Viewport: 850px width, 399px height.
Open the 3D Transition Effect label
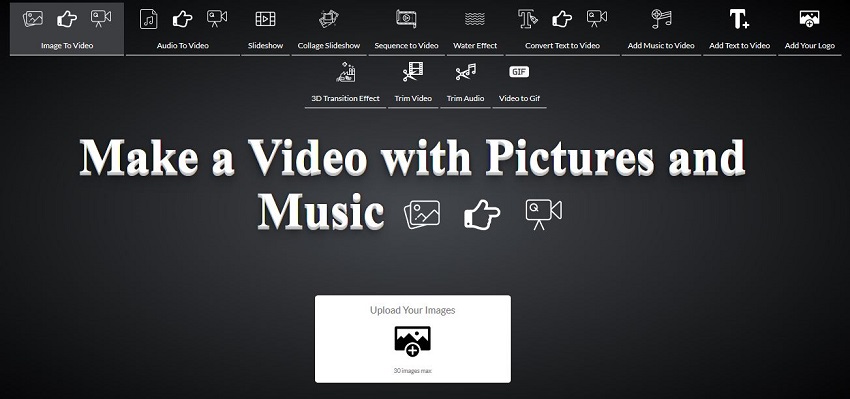point(345,98)
